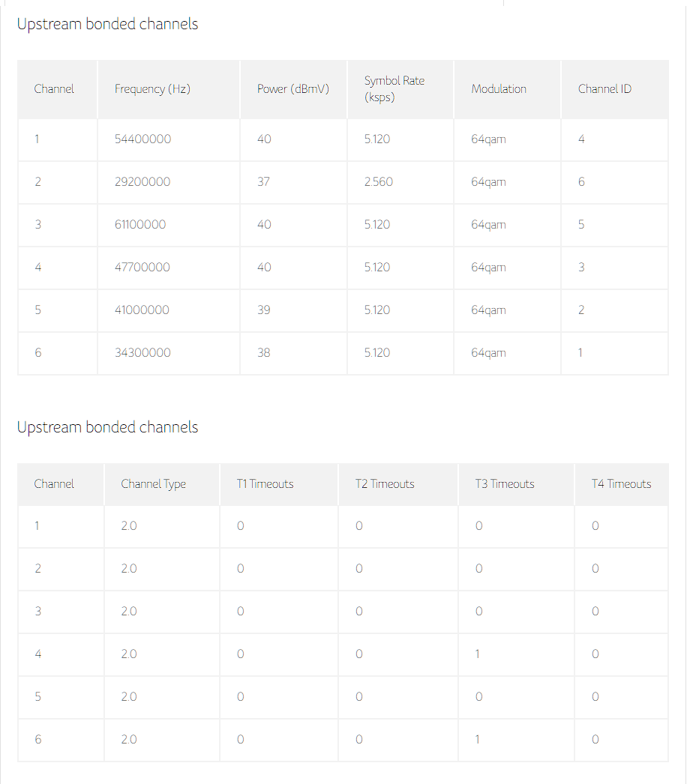Click the T1 Timeouts column header
This screenshot has height=784, width=687.
coord(265,484)
